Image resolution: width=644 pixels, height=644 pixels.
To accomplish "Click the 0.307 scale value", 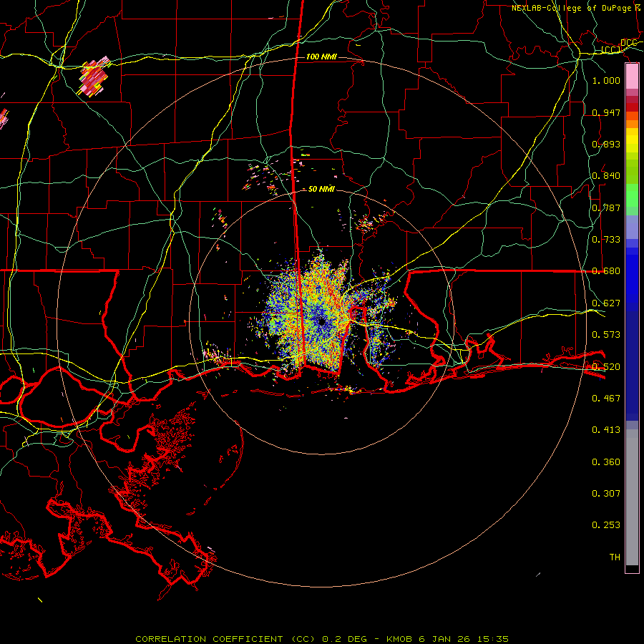I will (606, 494).
